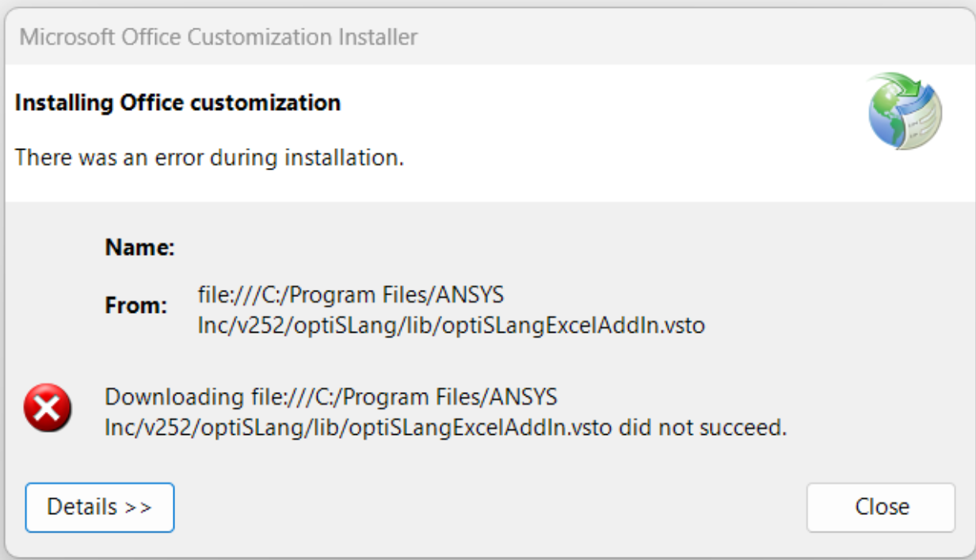Select the Installing Office customization heading

pyautogui.click(x=177, y=102)
